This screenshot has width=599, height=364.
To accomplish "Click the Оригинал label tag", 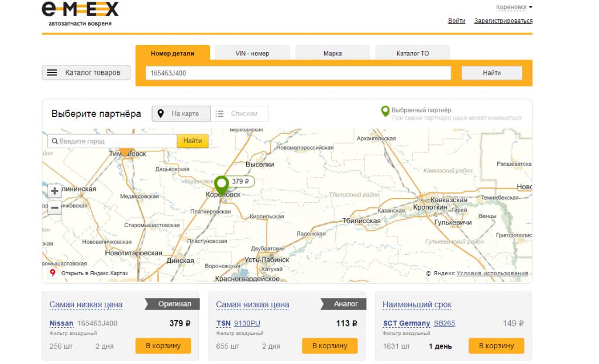I will pos(173,304).
